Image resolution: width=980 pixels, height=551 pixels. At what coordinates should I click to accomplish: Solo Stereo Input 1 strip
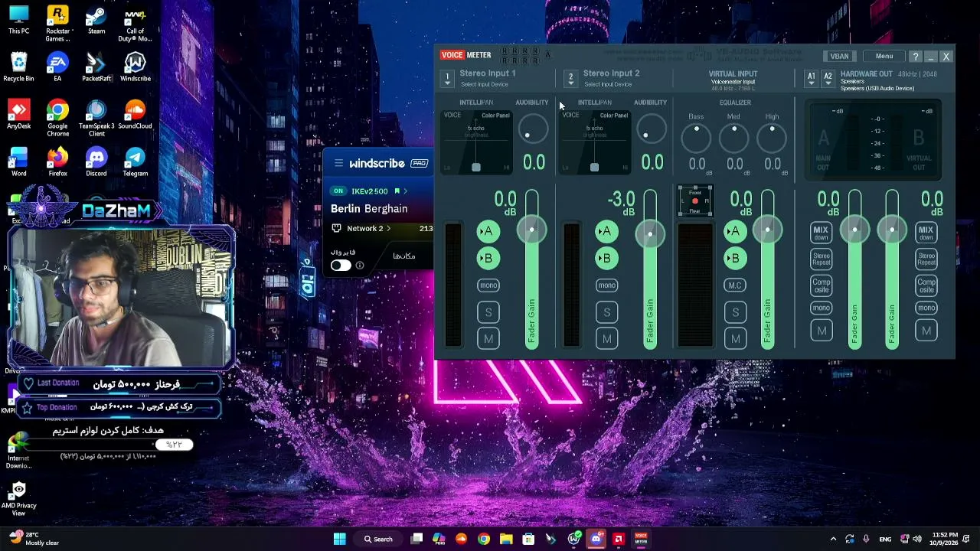tap(488, 312)
